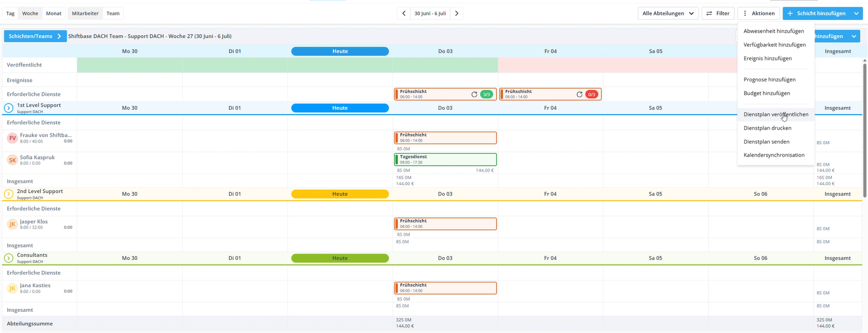Click the green 3/3 staffing badge
The image size is (868, 333).
[487, 94]
